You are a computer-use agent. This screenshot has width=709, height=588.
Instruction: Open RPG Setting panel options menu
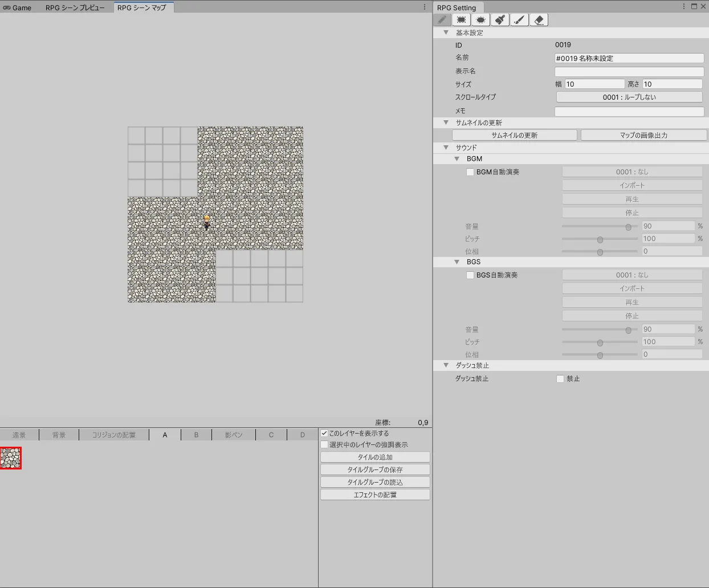(x=684, y=7)
